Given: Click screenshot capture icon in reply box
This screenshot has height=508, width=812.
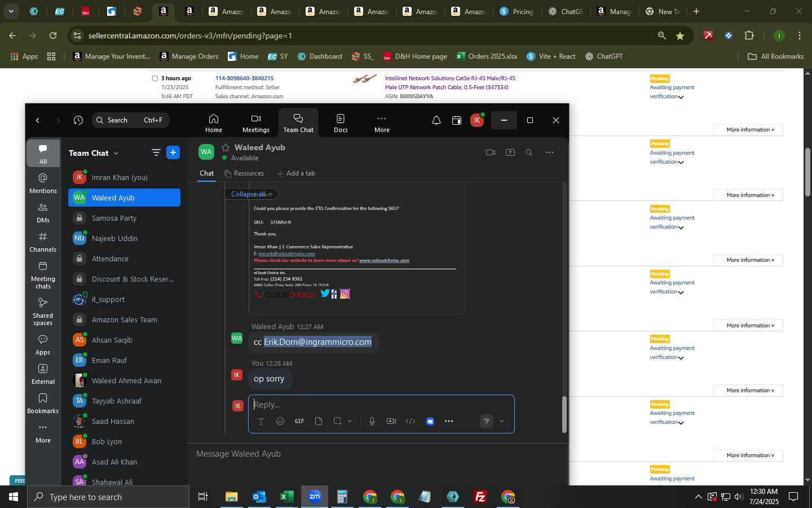Looking at the screenshot, I should (337, 421).
